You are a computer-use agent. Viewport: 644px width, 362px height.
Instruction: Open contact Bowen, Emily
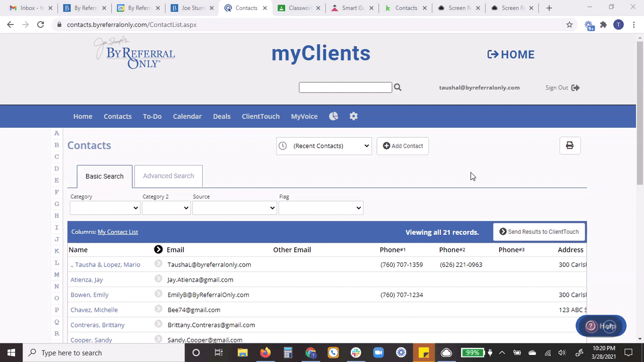tap(89, 295)
